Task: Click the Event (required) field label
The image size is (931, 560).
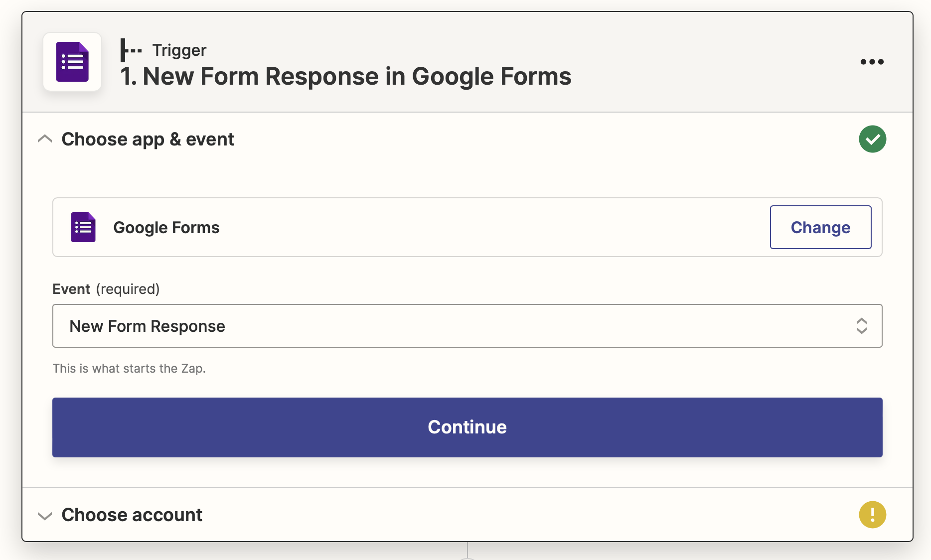Action: [106, 289]
